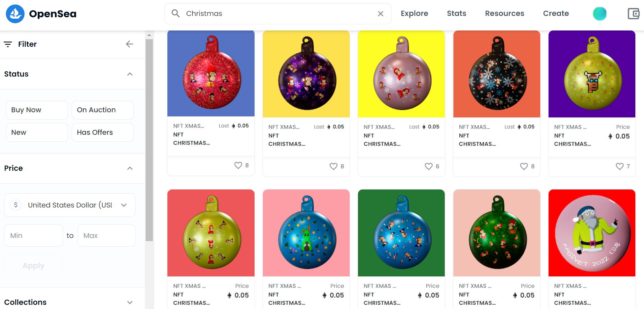The image size is (644, 309).
Task: Collapse the Status section
Action: click(x=130, y=74)
